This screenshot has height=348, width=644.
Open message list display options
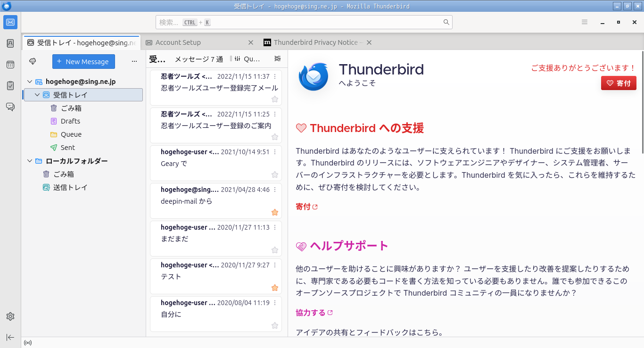[277, 59]
